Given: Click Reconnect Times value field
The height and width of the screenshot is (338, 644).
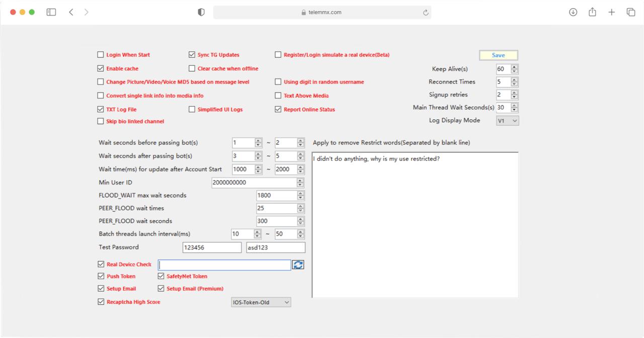Looking at the screenshot, I should (503, 82).
